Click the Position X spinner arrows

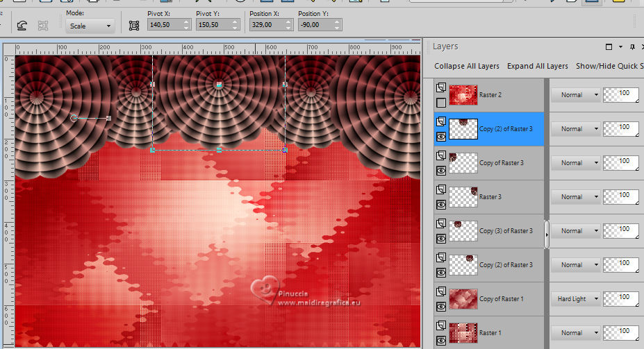pyautogui.click(x=288, y=24)
